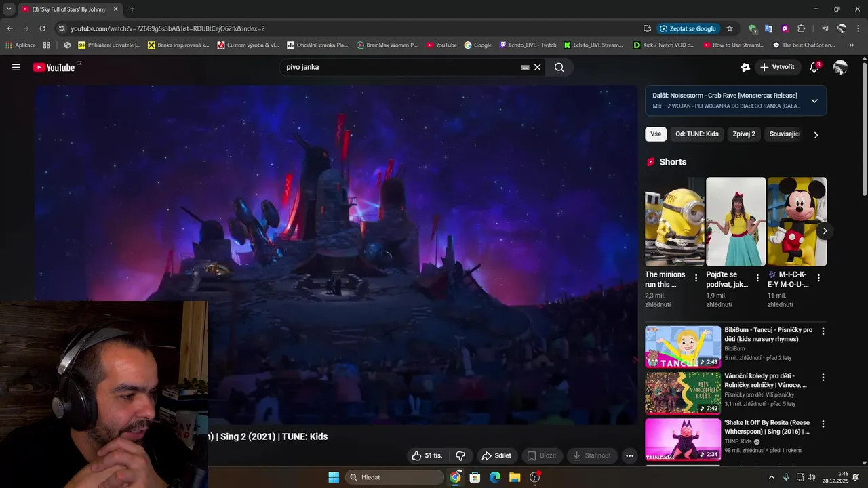Viewport: 868px width, 488px height.
Task: Open options for 'Pojďte se podívat' short
Action: click(757, 278)
